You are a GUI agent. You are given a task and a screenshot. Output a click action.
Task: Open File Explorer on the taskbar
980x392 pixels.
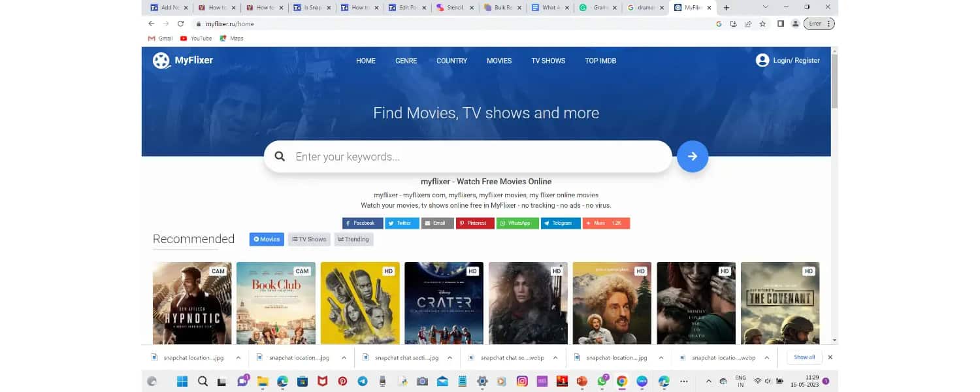point(263,381)
